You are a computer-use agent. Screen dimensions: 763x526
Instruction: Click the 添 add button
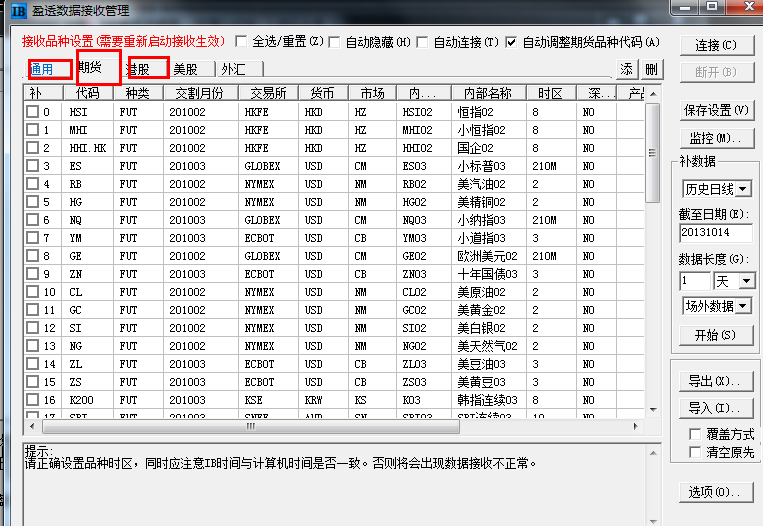pyautogui.click(x=627, y=70)
